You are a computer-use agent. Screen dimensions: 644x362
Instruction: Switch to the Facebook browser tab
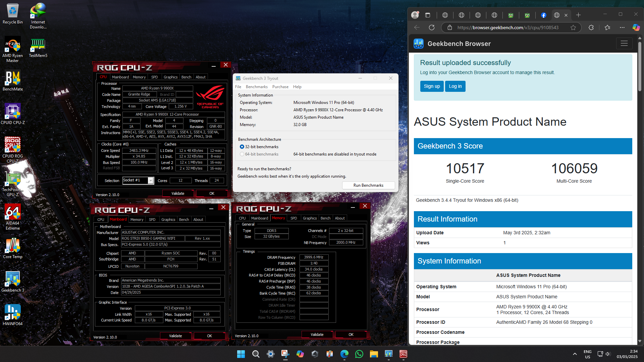point(544,15)
